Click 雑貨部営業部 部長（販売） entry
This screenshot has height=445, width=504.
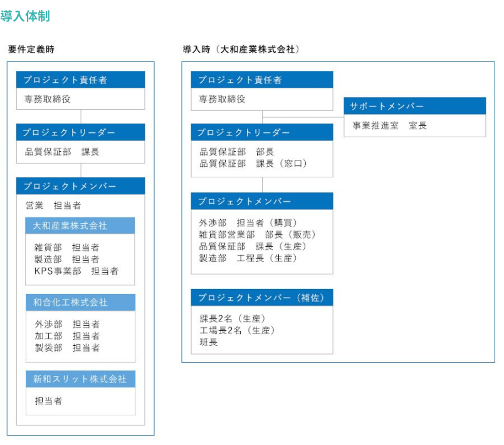coord(258,234)
